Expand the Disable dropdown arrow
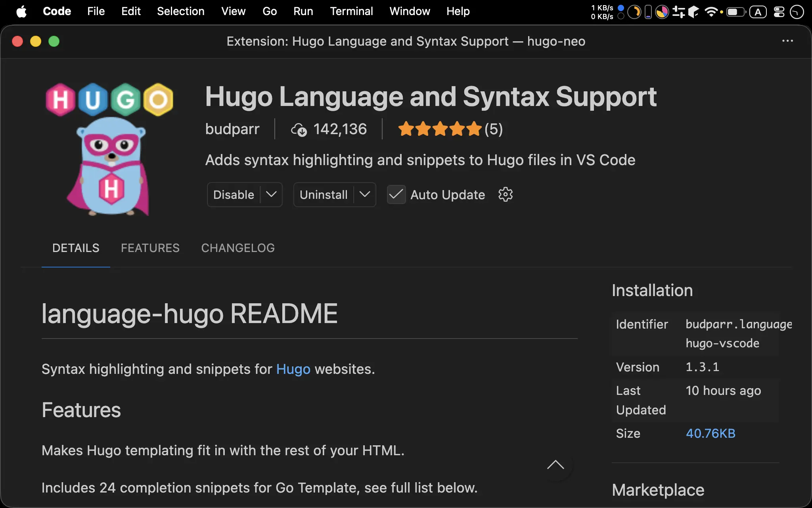 (x=271, y=194)
